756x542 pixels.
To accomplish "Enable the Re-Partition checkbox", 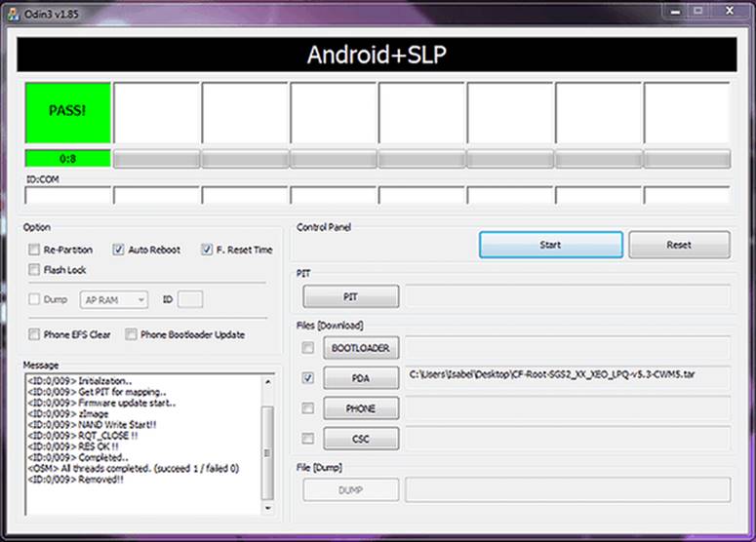I will (x=36, y=250).
